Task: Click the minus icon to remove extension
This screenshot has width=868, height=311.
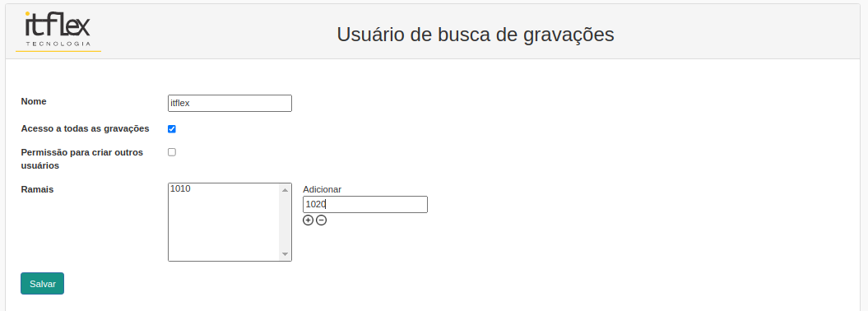Action: [x=321, y=220]
